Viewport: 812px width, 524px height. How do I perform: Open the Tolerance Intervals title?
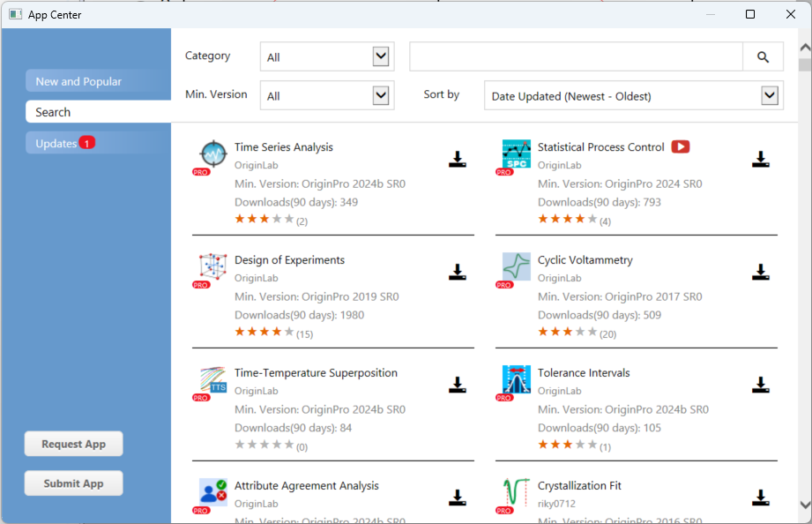coord(584,372)
